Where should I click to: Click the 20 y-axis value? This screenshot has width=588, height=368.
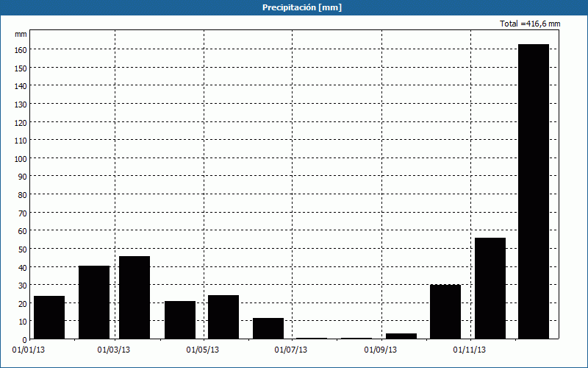point(23,304)
